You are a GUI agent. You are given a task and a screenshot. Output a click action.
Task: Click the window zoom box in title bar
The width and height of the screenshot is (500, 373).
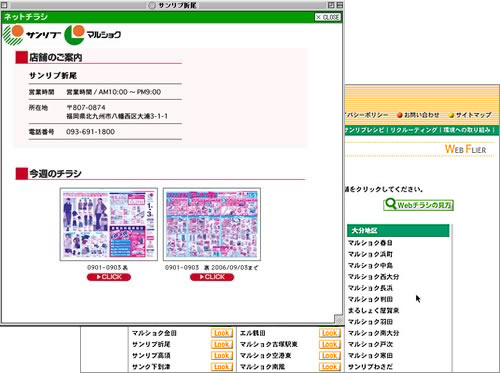(331, 5)
